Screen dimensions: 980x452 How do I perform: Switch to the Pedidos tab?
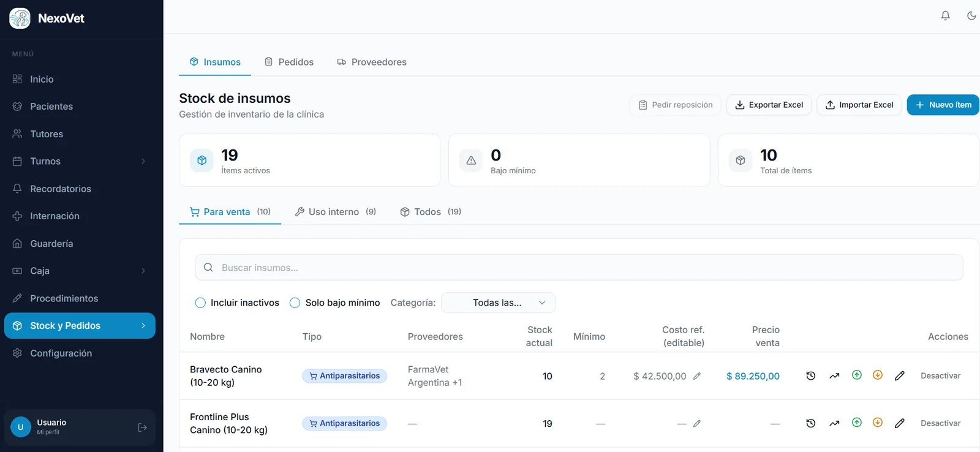pyautogui.click(x=289, y=62)
